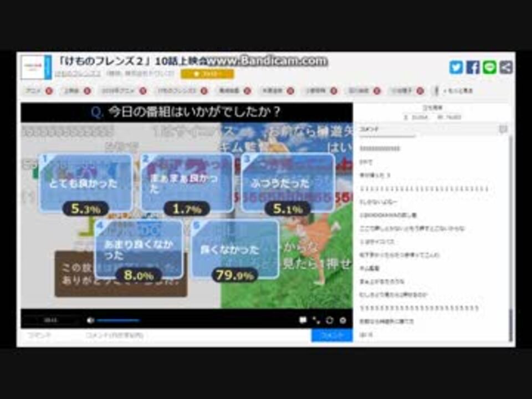Open the generic share icon

506,67
